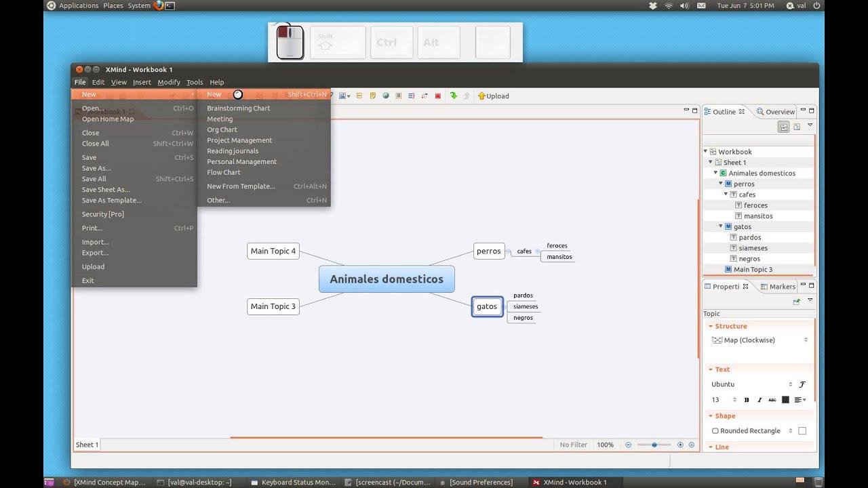The height and width of the screenshot is (488, 868).
Task: Toggle italic text formatting
Action: pos(759,400)
